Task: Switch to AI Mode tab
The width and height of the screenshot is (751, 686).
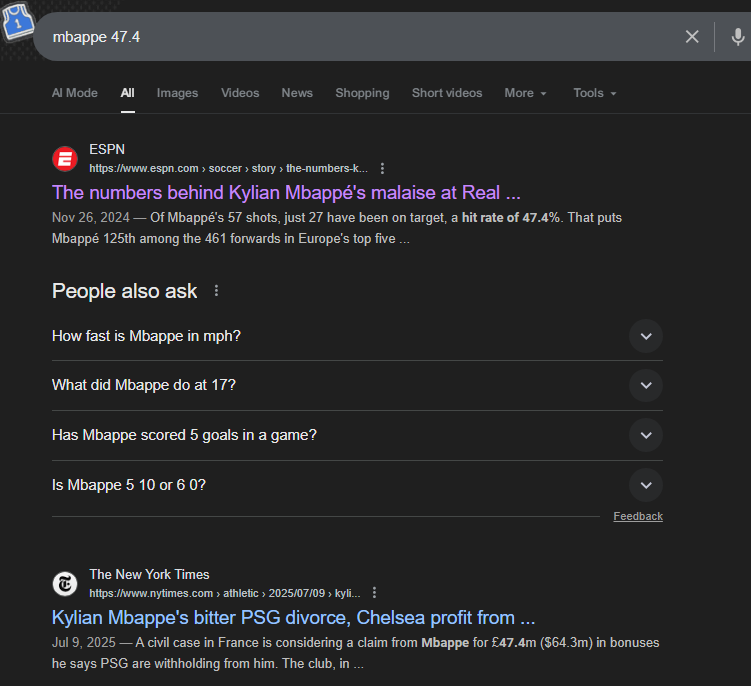Action: [x=75, y=93]
